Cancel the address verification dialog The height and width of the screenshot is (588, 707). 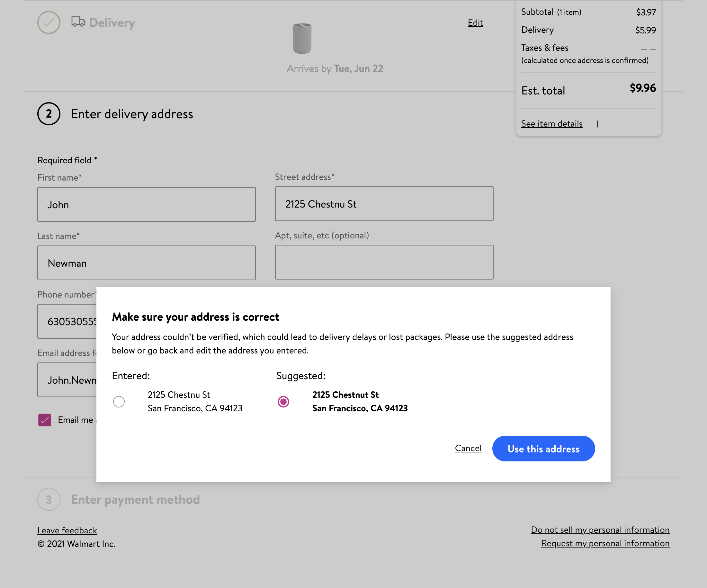coord(468,448)
